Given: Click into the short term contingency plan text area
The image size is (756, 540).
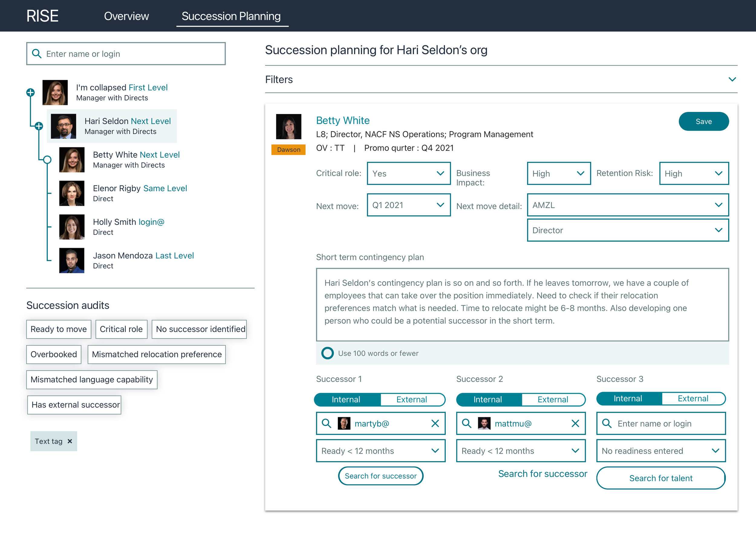Looking at the screenshot, I should pos(522,304).
